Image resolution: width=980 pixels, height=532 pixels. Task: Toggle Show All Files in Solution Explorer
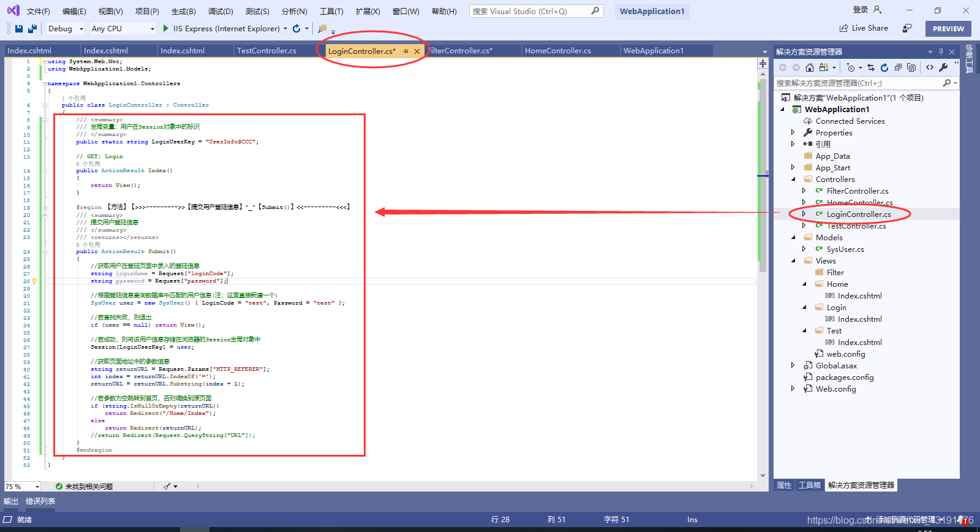tap(911, 67)
